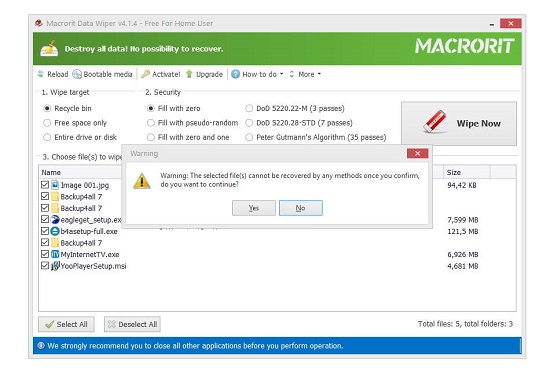This screenshot has height=379, width=550.
Task: Click the Select All button
Action: click(66, 324)
